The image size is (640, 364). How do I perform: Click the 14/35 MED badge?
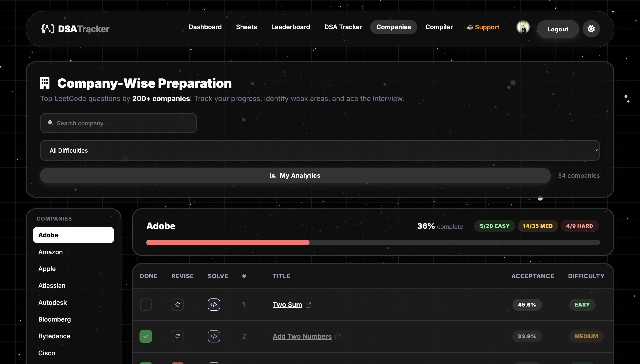[x=538, y=226]
